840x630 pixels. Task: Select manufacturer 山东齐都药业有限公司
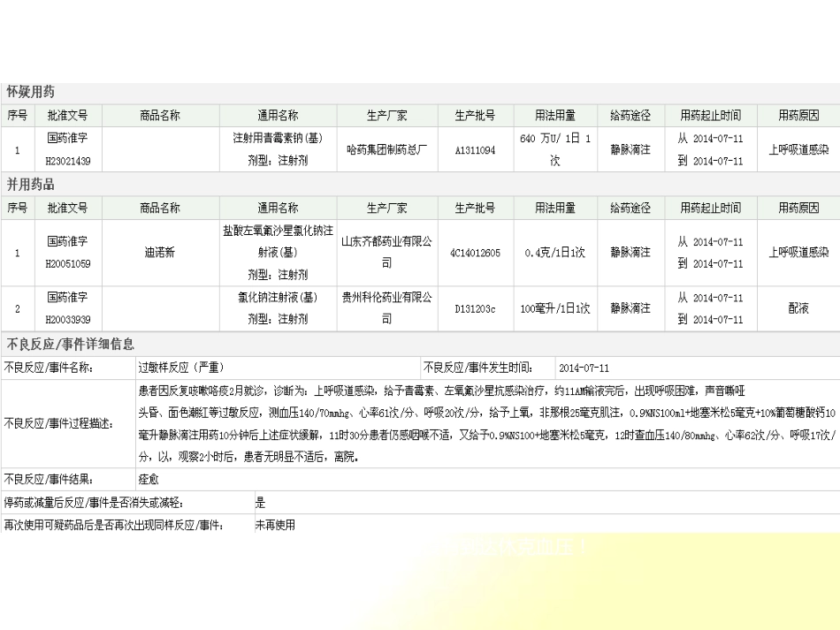386,253
